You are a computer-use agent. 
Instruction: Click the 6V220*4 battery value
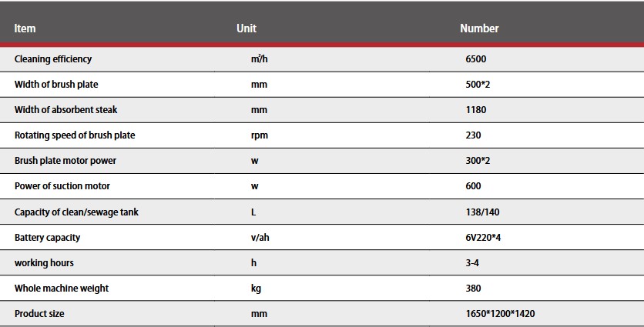pos(483,238)
